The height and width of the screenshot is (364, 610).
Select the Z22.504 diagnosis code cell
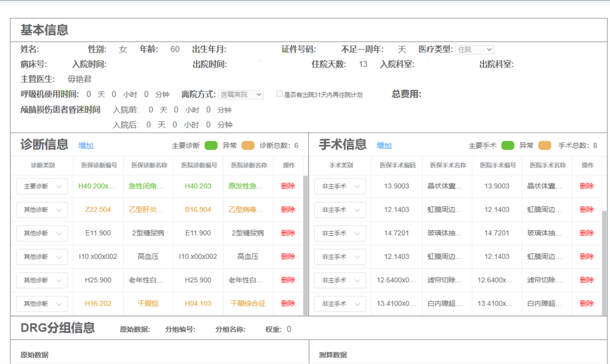click(x=99, y=209)
